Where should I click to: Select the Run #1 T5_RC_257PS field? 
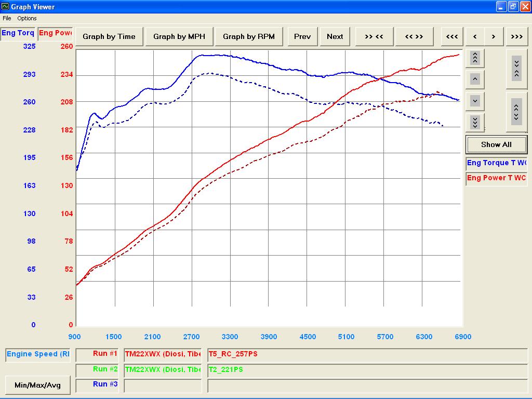point(367,354)
